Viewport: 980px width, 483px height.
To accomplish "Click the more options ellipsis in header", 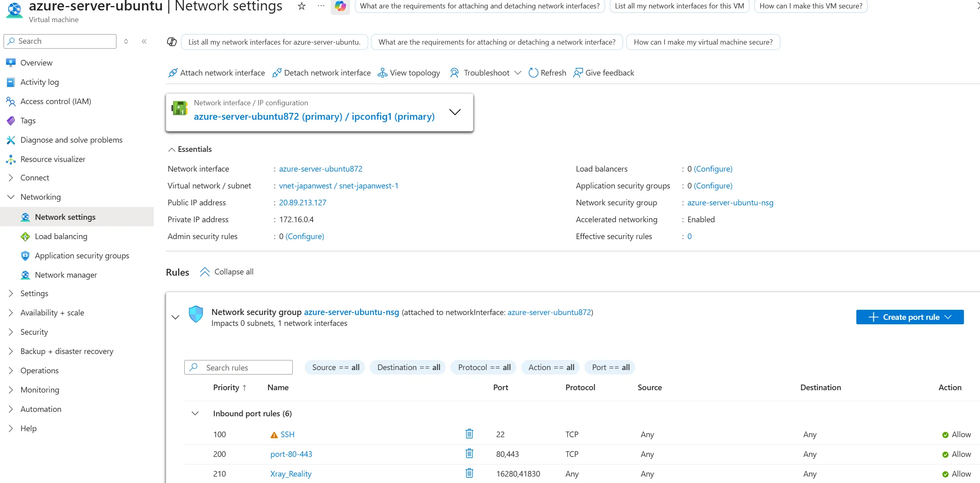I will pyautogui.click(x=321, y=6).
